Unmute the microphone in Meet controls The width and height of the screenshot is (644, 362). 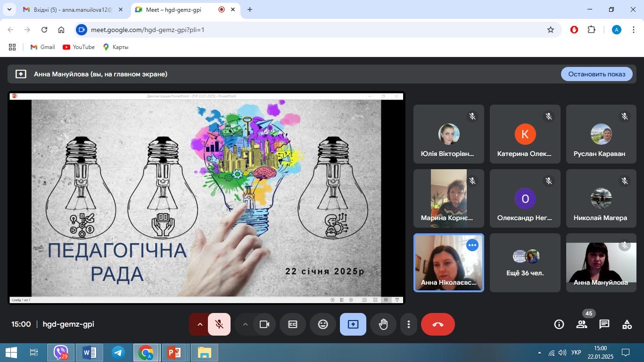tap(219, 324)
